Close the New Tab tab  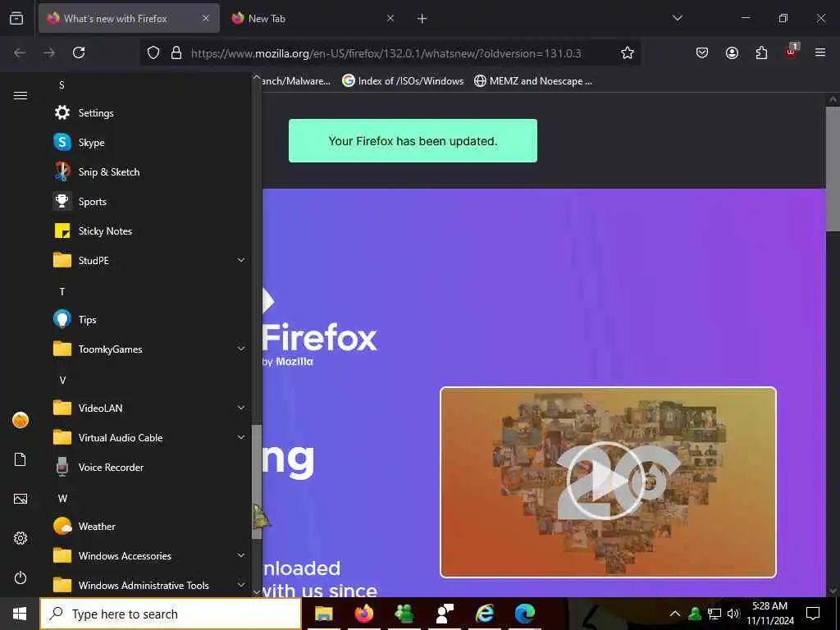coord(390,18)
